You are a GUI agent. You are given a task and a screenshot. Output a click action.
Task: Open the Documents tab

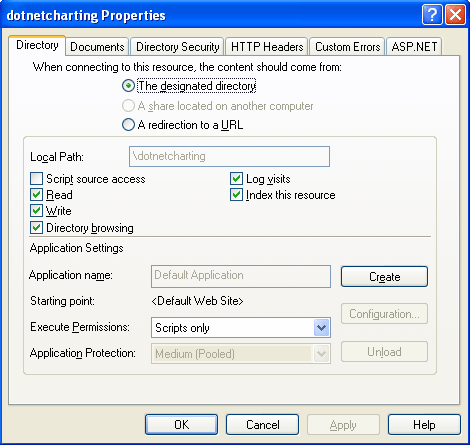pos(97,47)
